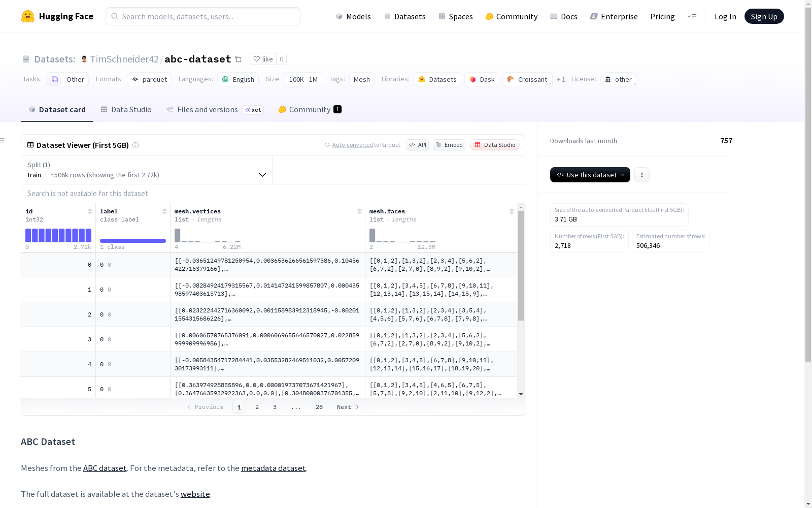The height and width of the screenshot is (508, 812).
Task: Open the Models menu
Action: [x=353, y=16]
